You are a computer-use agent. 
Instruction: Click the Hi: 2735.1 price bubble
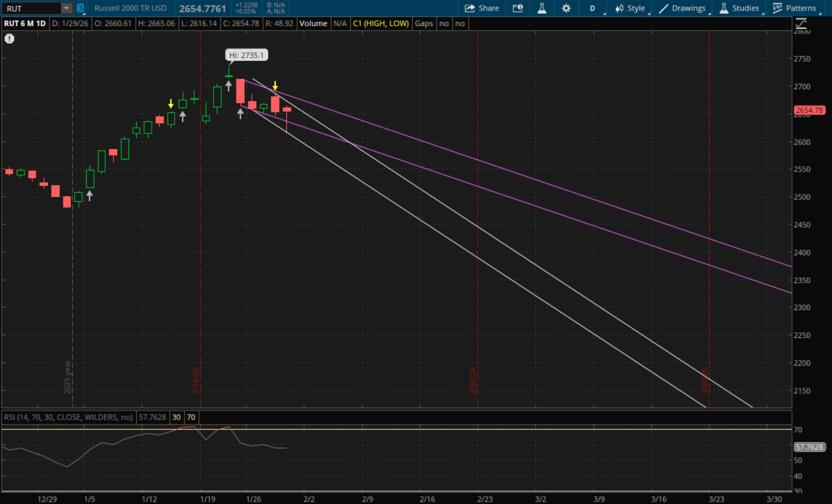(246, 55)
